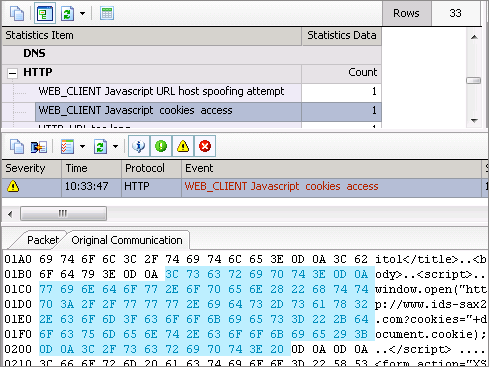Click the event time 10:33:47

tap(86, 186)
